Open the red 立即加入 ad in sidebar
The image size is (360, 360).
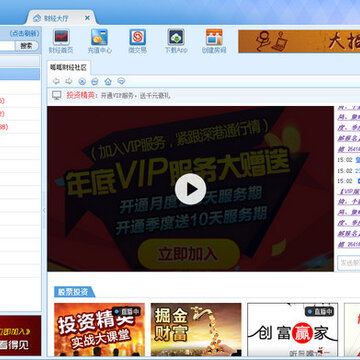click(21, 336)
